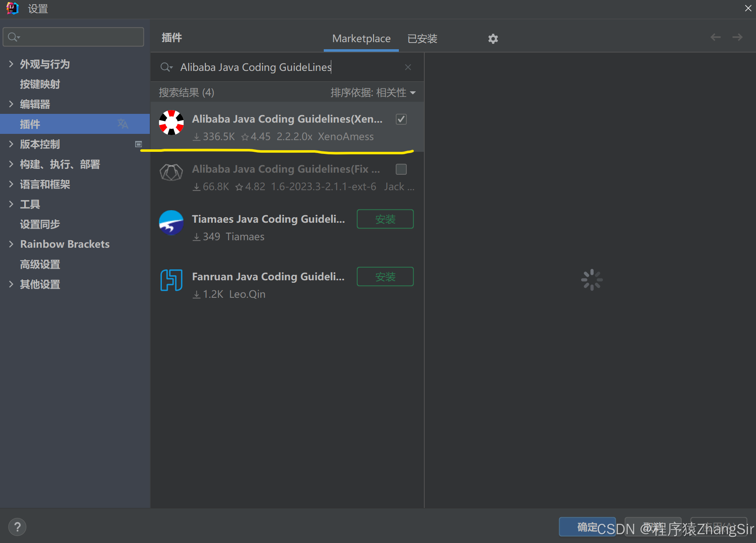Click the settings search magnifier icon
The width and height of the screenshot is (756, 543).
click(x=14, y=37)
